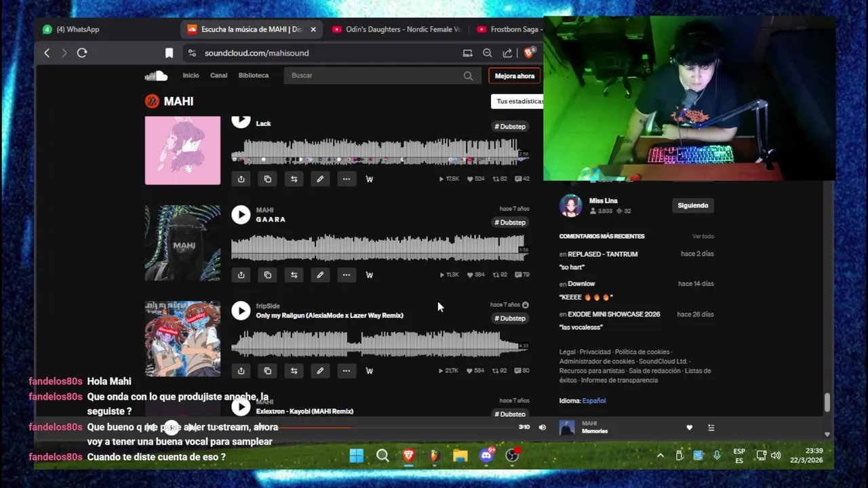Play Exlextron - Kayobi MAHI Remix

tap(241, 407)
